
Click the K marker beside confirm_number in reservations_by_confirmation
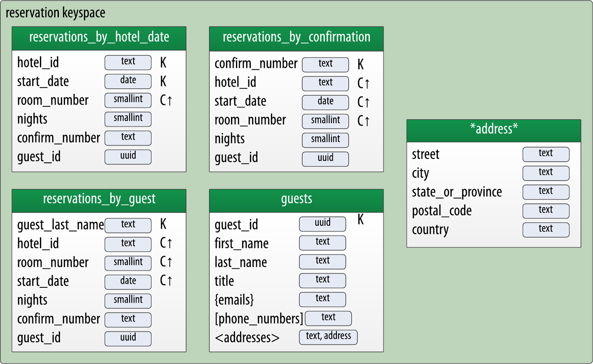click(360, 64)
